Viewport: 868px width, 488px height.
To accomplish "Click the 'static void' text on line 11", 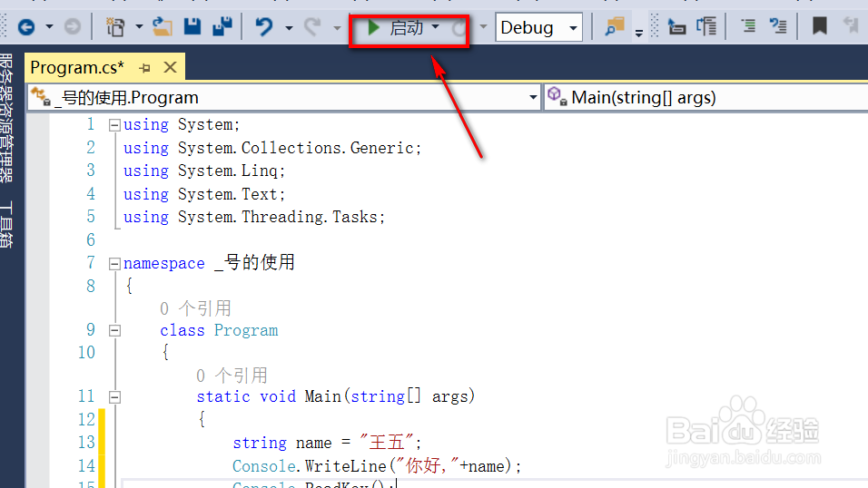I will coord(246,396).
